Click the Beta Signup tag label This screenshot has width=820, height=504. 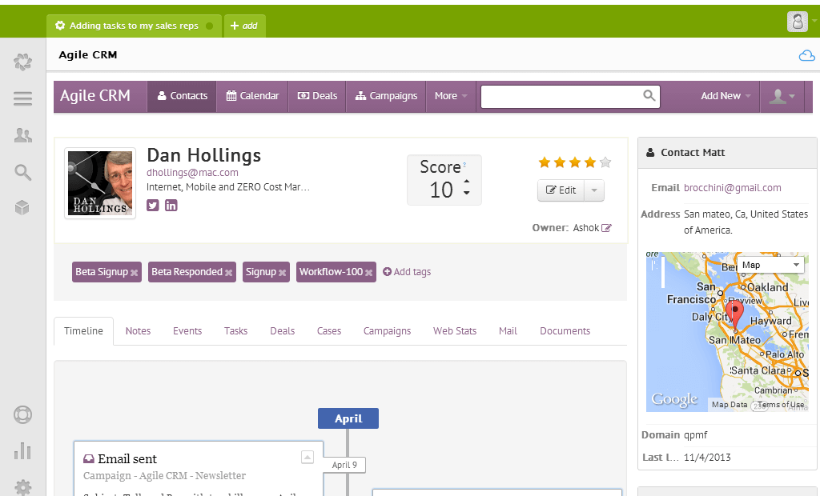point(102,271)
